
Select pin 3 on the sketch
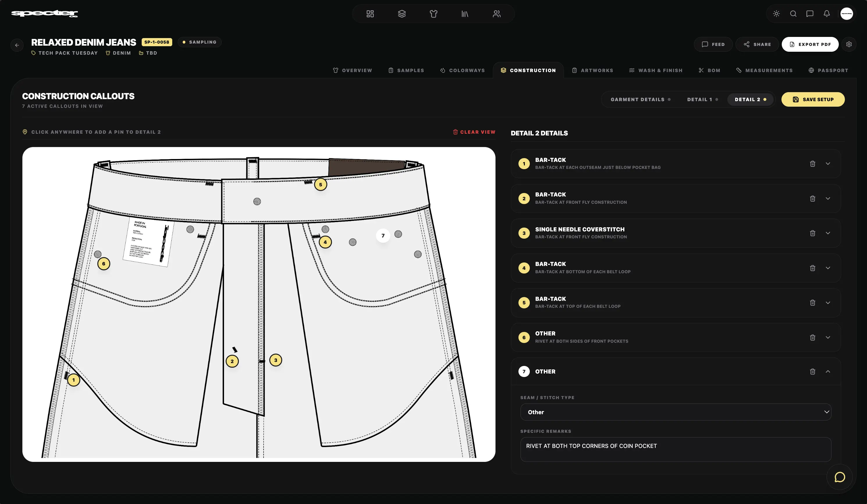click(x=276, y=360)
